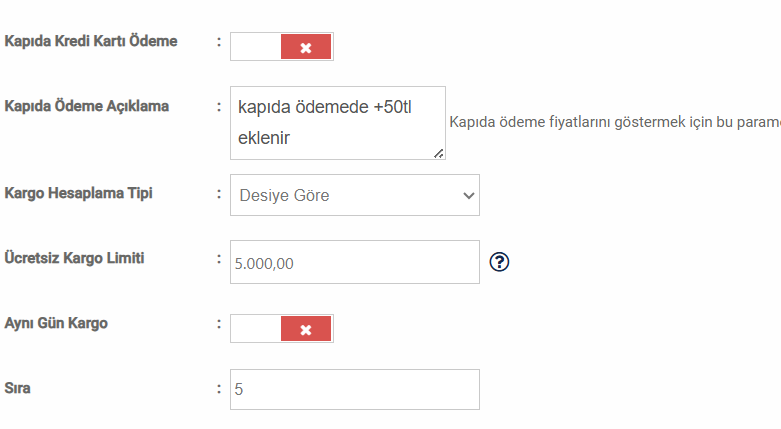Click the resize grip of Kapıda Ödeme Açıklama textarea
Image resolution: width=781 pixels, height=429 pixels.
click(438, 153)
